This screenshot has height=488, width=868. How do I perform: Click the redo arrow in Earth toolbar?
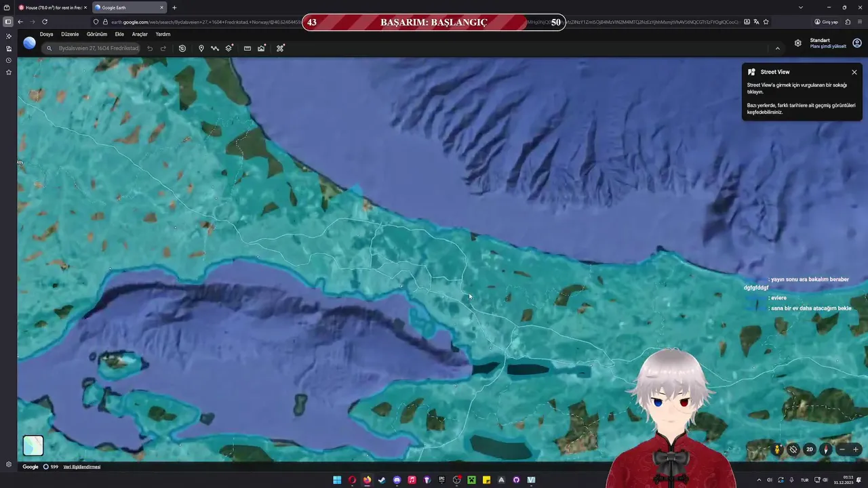click(163, 48)
